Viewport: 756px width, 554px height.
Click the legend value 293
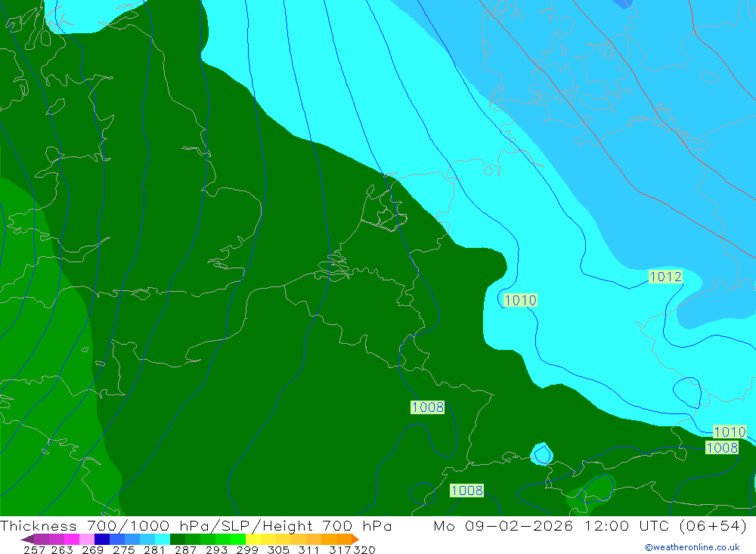pyautogui.click(x=216, y=549)
